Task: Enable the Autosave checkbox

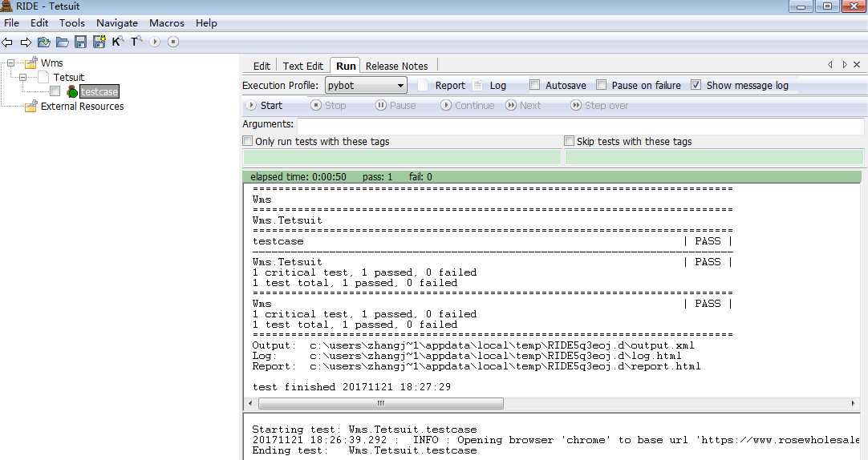Action: (534, 85)
